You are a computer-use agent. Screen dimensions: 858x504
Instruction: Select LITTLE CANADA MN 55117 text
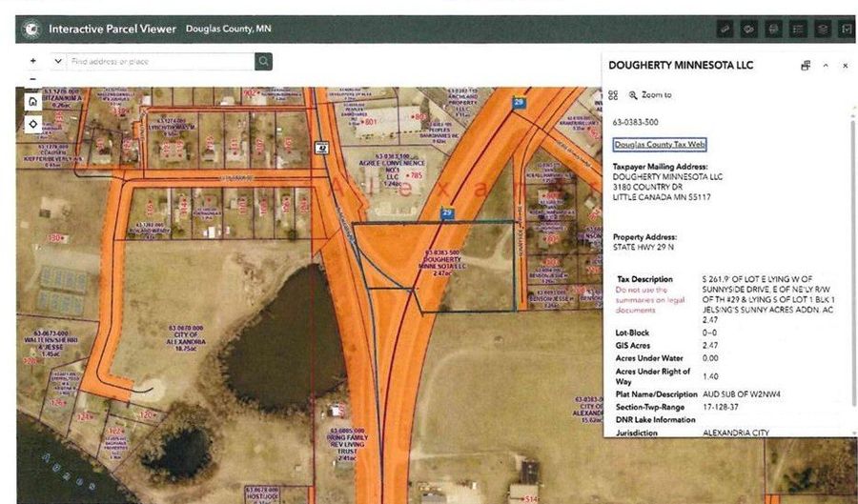[662, 197]
